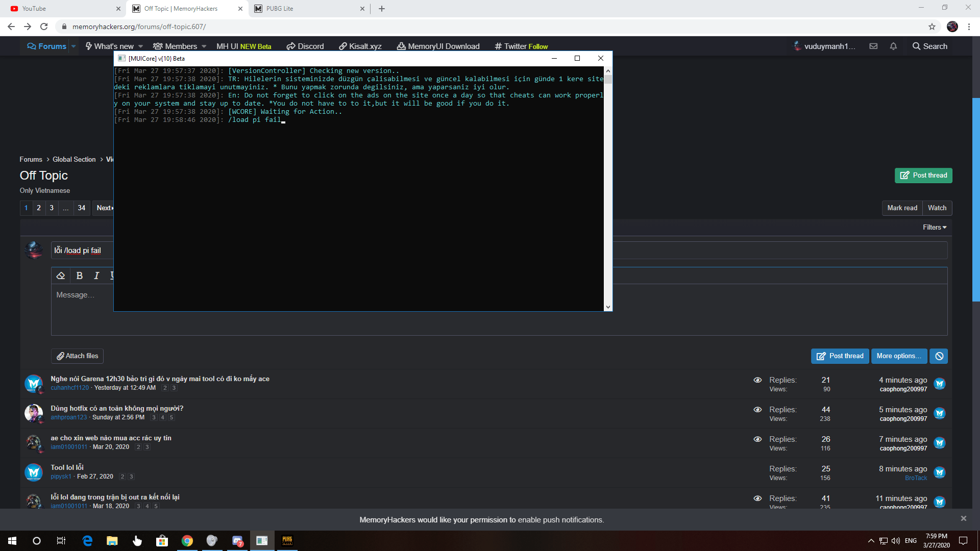Open Task View on taskbar
This screenshot has width=980, height=551.
[61, 541]
